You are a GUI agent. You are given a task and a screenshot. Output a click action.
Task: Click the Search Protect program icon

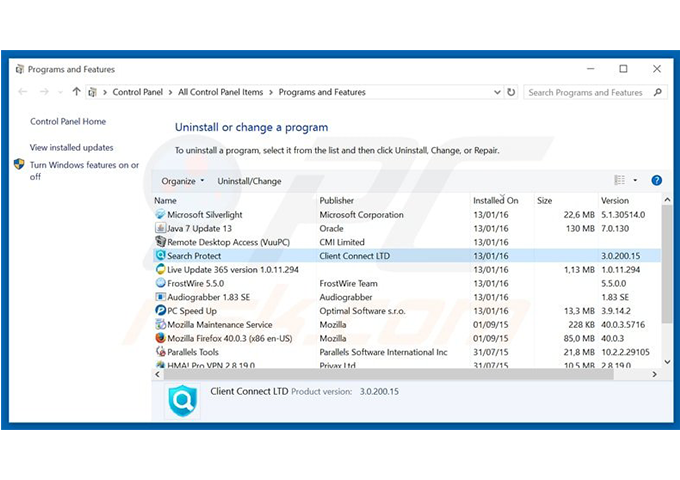(x=160, y=255)
